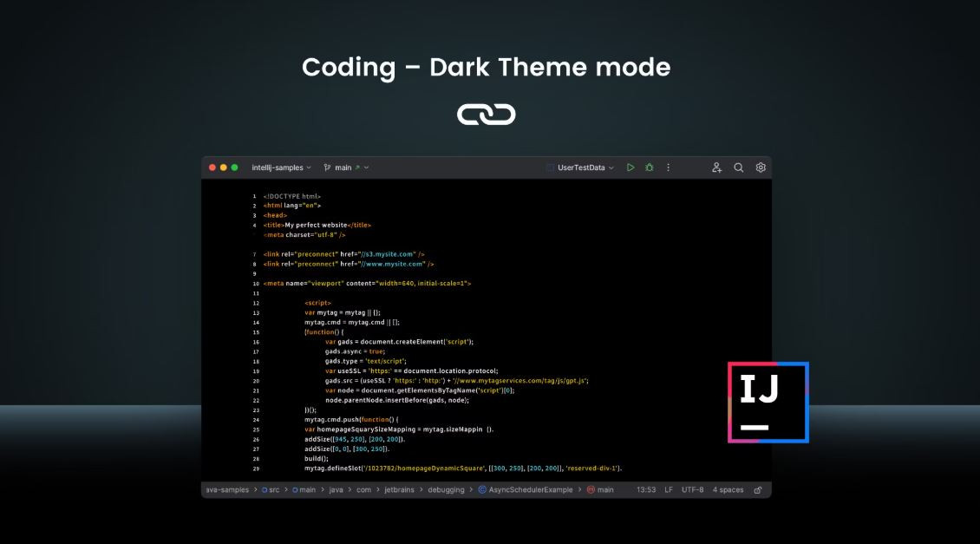The height and width of the screenshot is (544, 980).
Task: Run the UserTestData configuration
Action: (630, 167)
